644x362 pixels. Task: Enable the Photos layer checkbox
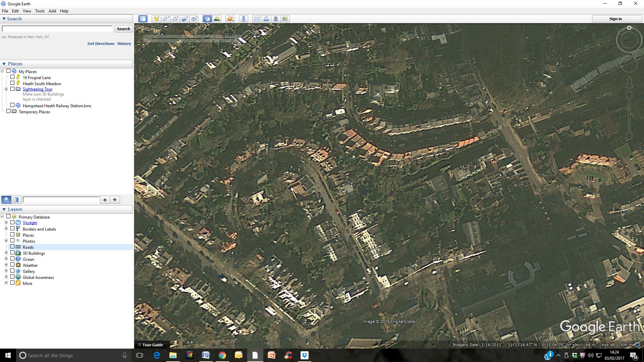tap(12, 241)
